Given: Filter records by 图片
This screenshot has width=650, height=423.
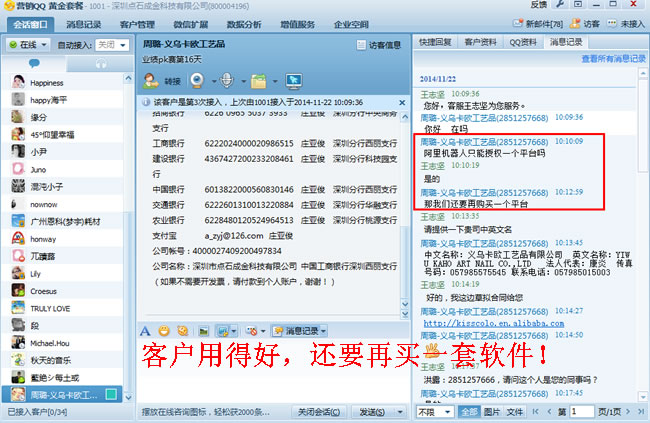Looking at the screenshot, I should (x=492, y=412).
